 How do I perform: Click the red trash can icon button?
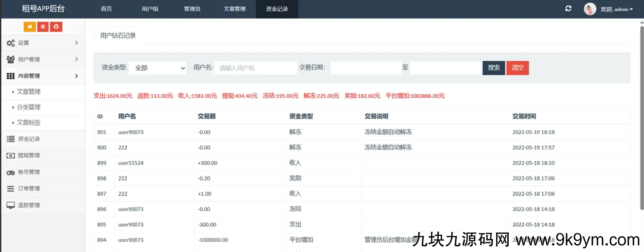pyautogui.click(x=43, y=27)
